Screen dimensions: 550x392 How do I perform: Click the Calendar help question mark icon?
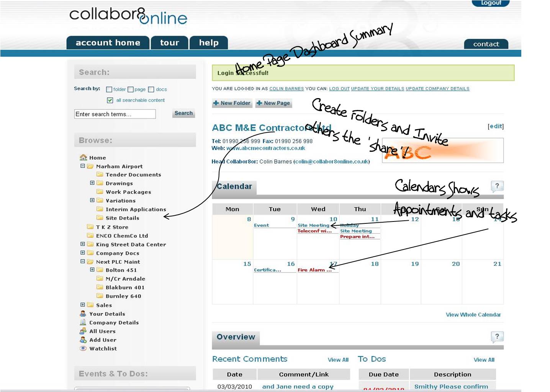[497, 186]
